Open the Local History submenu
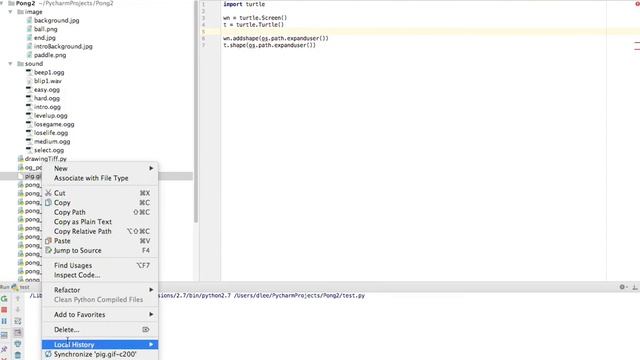Image resolution: width=640 pixels, height=360 pixels. tap(100, 345)
